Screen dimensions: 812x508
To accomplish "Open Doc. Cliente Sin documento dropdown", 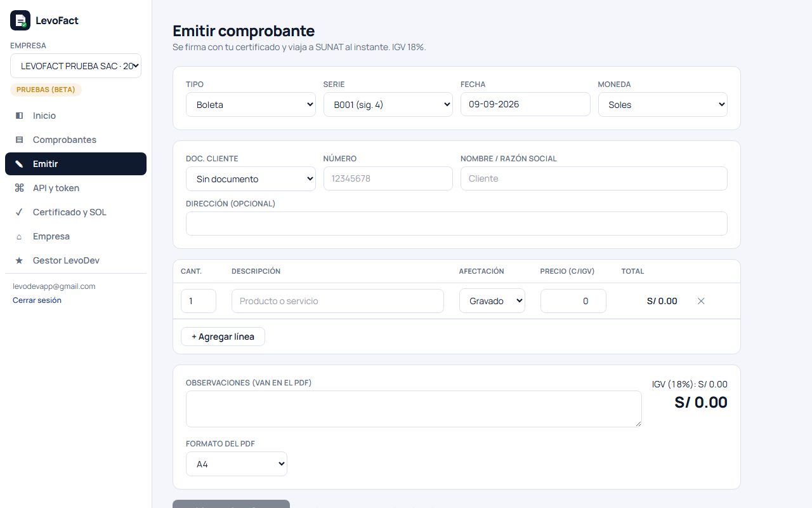I will click(x=251, y=179).
